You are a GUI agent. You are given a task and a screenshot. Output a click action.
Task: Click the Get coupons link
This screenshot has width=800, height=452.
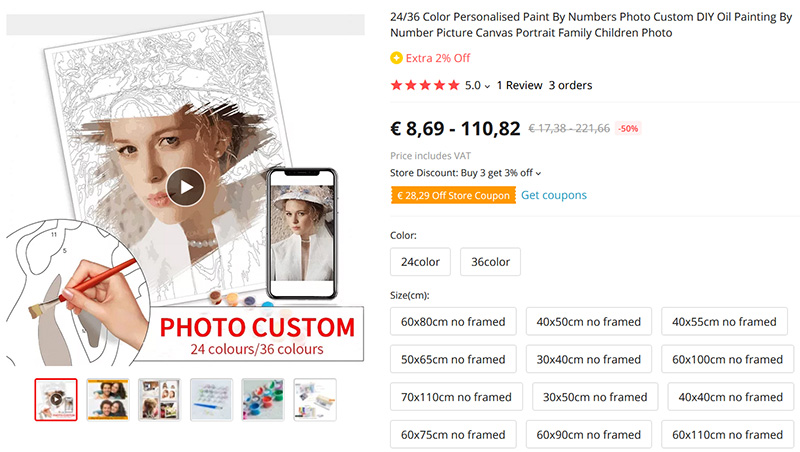click(553, 195)
